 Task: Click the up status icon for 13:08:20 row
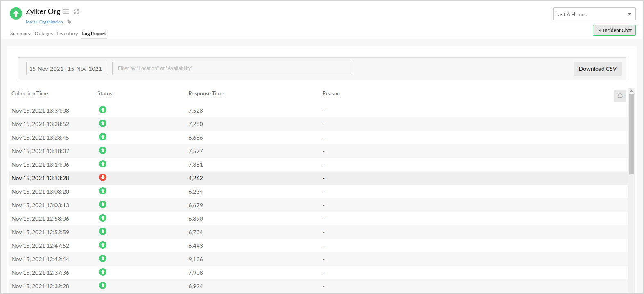(103, 191)
